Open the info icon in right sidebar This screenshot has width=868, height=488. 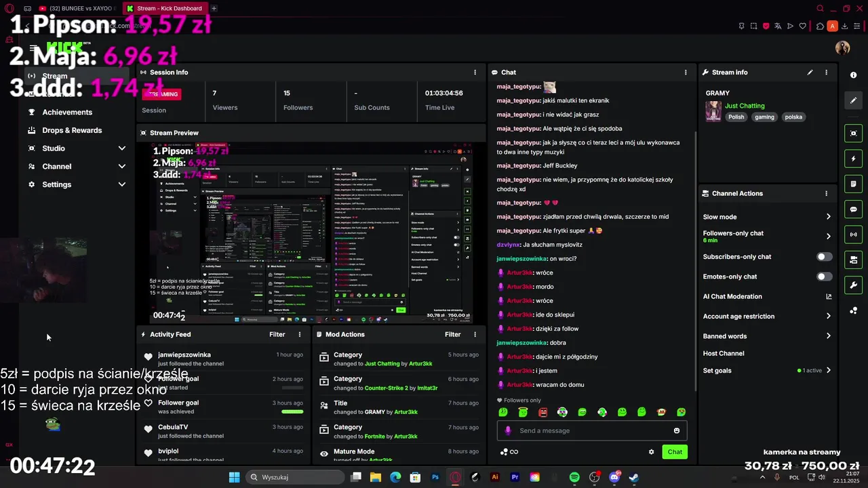(x=854, y=75)
